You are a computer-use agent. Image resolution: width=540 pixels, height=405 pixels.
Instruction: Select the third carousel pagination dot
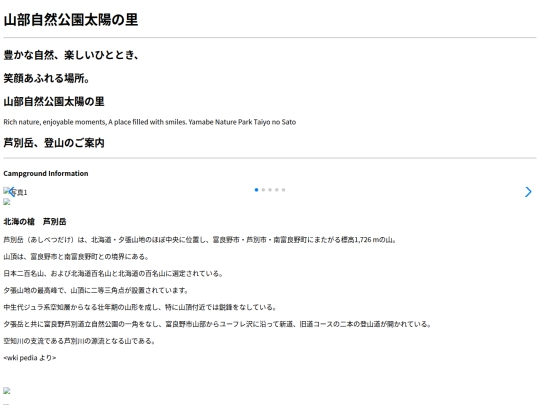coord(270,190)
